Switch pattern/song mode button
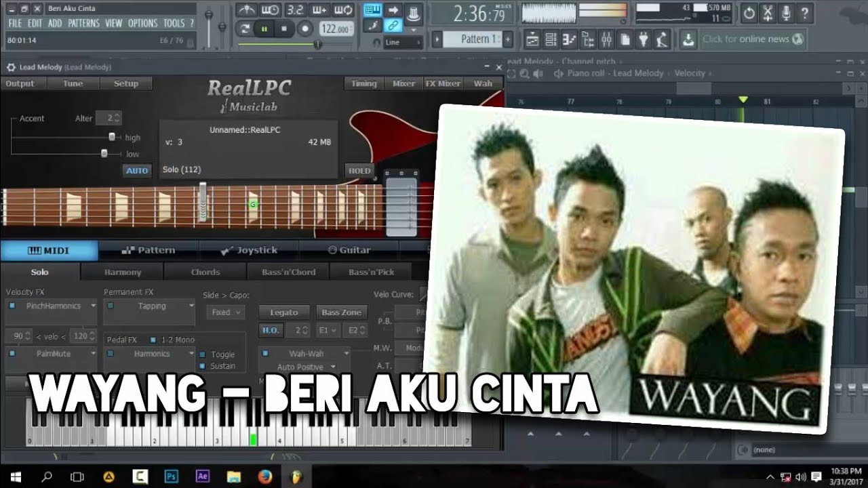Image resolution: width=868 pixels, height=488 pixels. pos(245,28)
